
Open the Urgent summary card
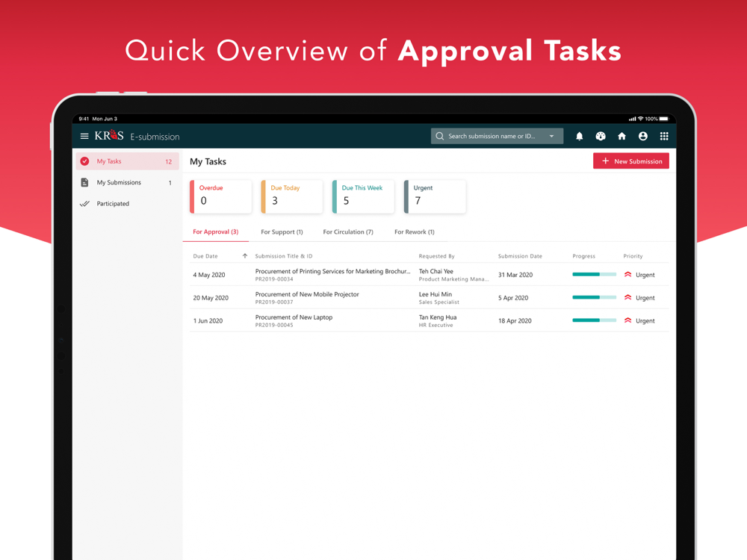click(435, 196)
